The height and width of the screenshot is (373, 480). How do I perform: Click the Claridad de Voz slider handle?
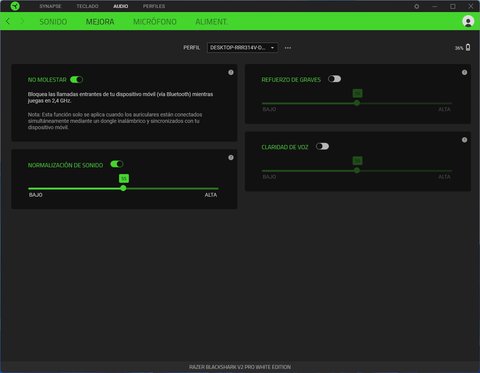coord(357,170)
